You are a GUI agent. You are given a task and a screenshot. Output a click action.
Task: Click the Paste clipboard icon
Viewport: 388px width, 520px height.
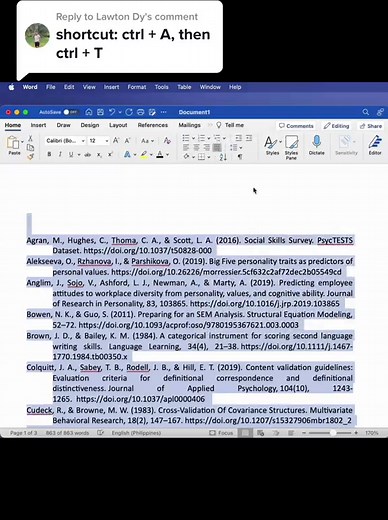(x=13, y=143)
